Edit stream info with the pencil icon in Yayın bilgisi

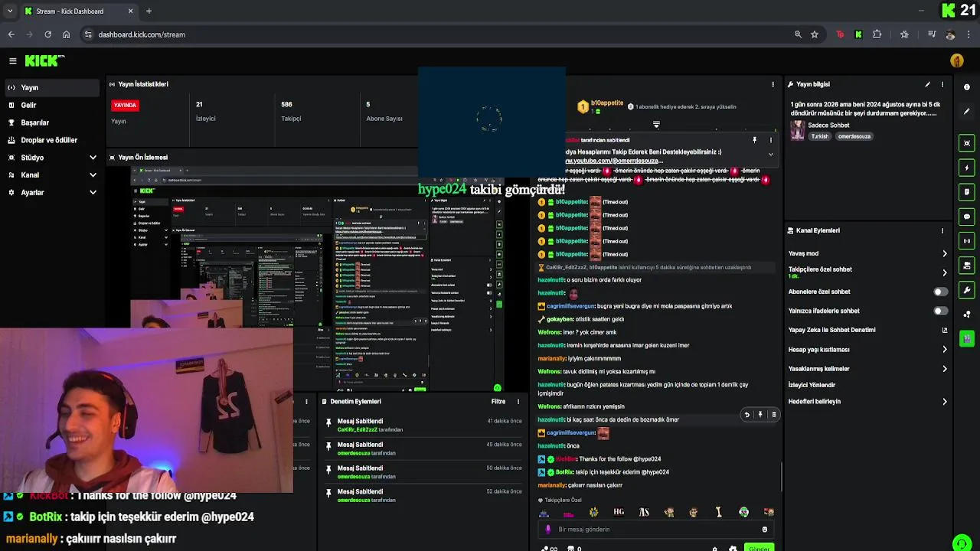pos(927,84)
